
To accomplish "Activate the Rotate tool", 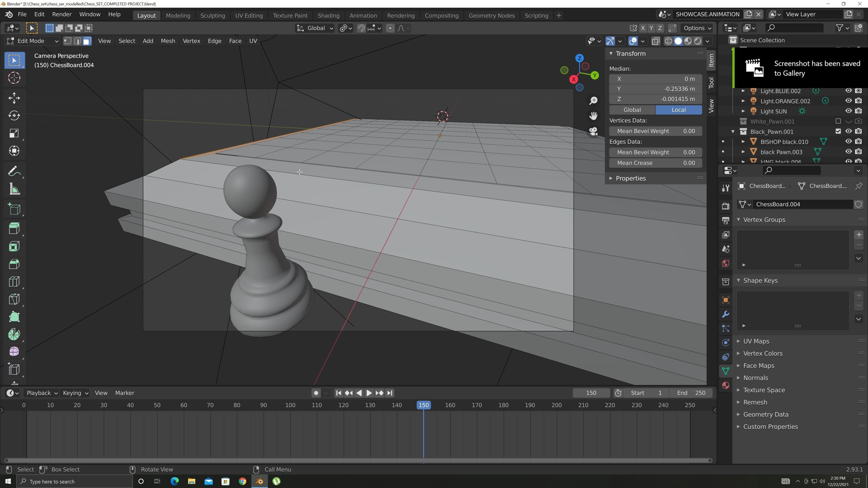I will click(x=14, y=115).
